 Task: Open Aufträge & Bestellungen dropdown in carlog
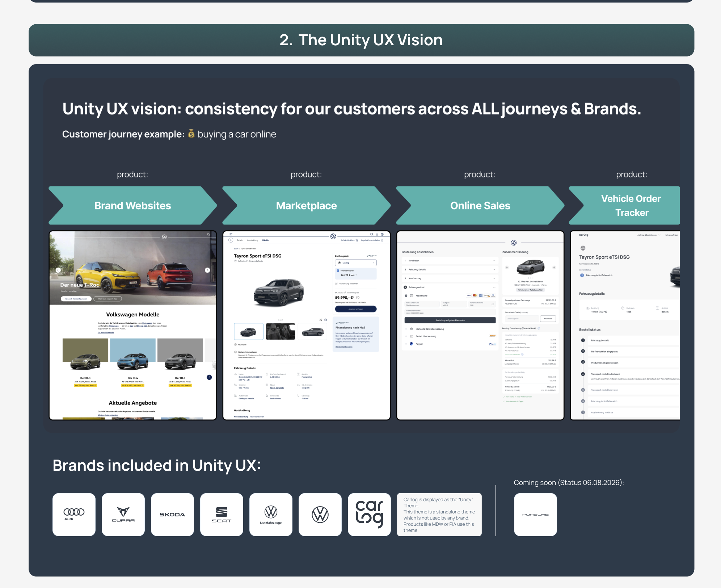(649, 235)
